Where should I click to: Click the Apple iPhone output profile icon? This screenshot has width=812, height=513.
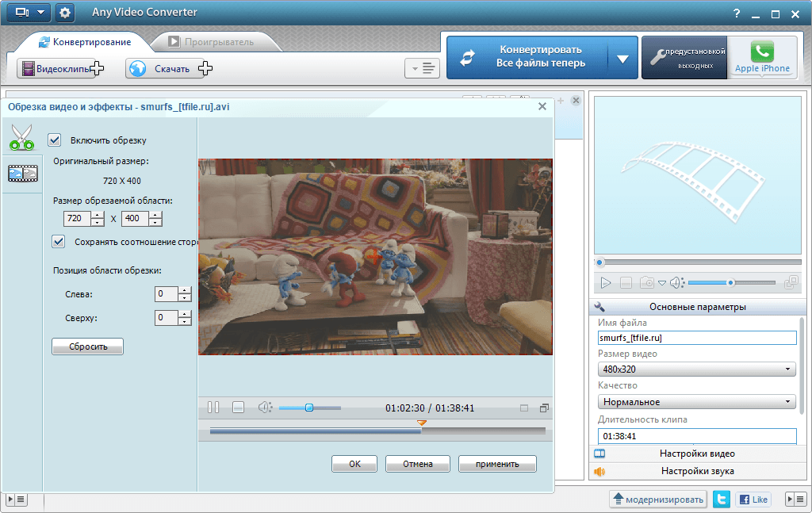[762, 57]
